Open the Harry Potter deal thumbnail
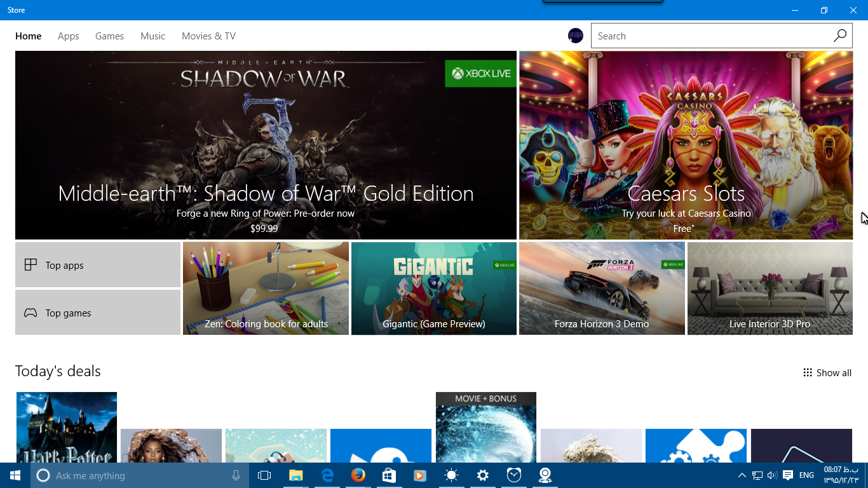The width and height of the screenshot is (868, 488). coord(67,427)
